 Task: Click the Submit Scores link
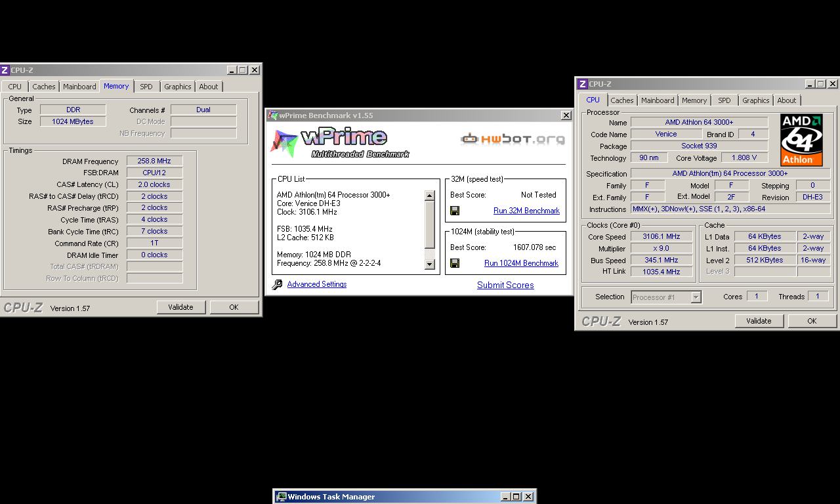505,285
